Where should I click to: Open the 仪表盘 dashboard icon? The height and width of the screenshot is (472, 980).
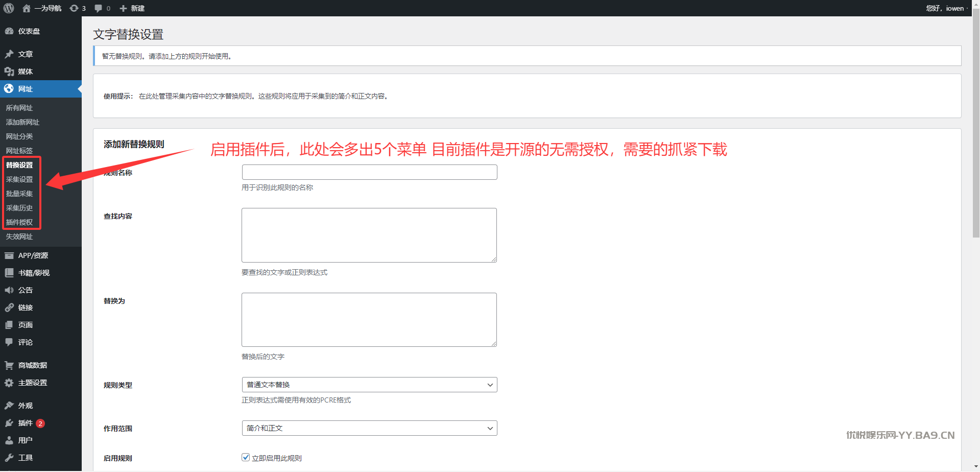(x=9, y=31)
